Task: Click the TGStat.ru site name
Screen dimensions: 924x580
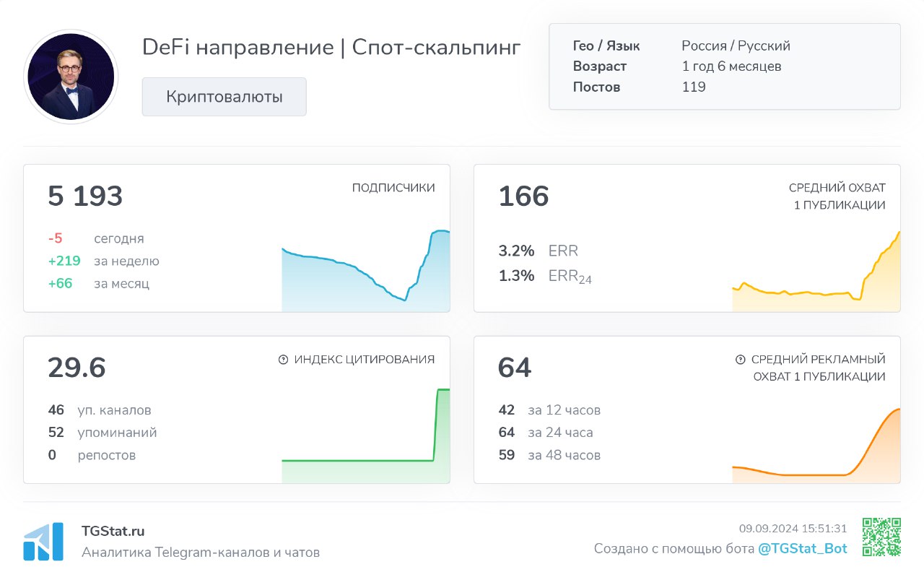Action: pos(113,531)
